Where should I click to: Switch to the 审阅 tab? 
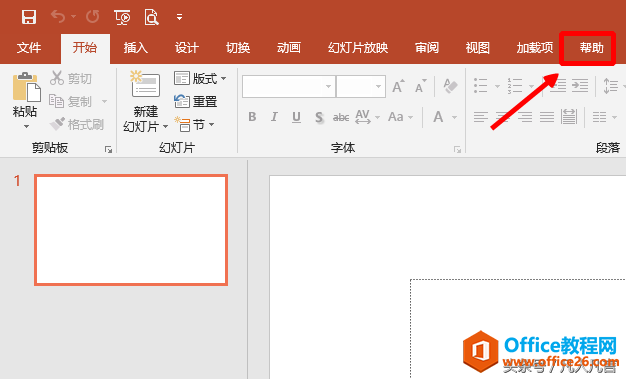click(x=427, y=48)
